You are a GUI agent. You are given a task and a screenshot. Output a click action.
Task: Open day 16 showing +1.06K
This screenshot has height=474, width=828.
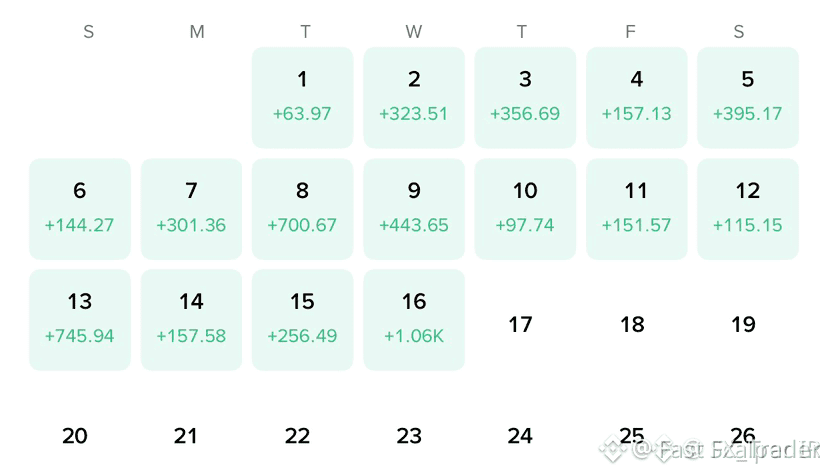click(x=414, y=320)
